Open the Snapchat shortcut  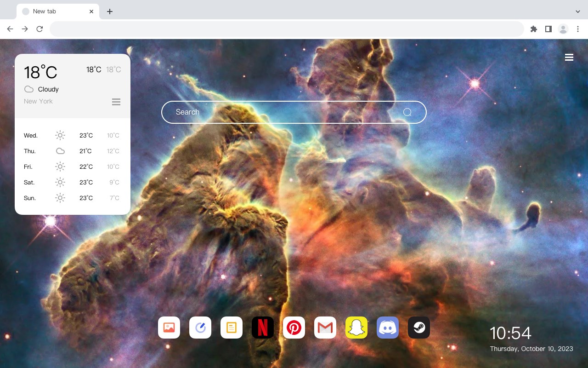pyautogui.click(x=356, y=328)
